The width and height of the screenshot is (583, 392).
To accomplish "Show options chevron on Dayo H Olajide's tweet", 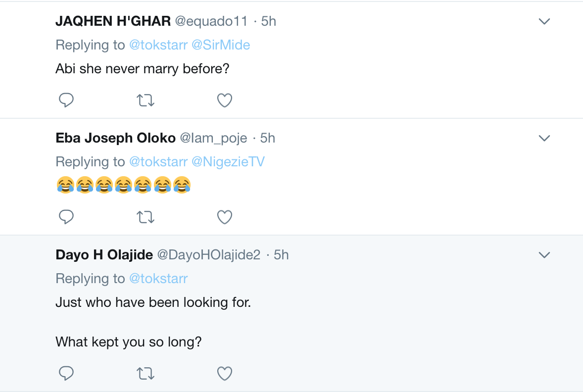I will (544, 255).
